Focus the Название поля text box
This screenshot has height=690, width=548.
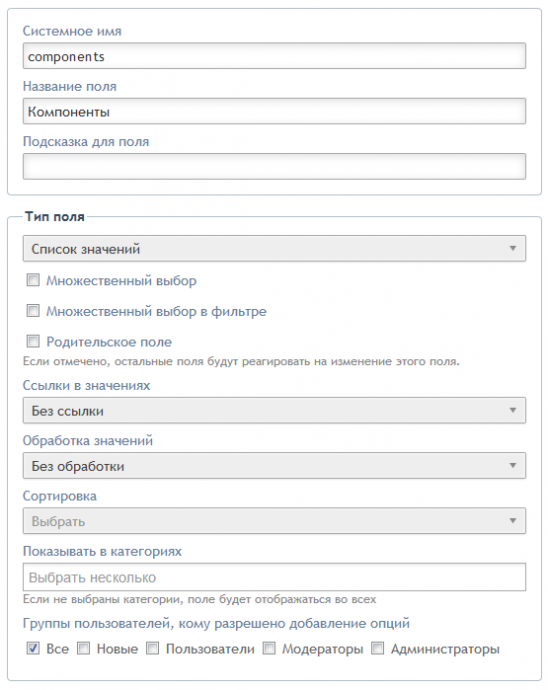[274, 111]
